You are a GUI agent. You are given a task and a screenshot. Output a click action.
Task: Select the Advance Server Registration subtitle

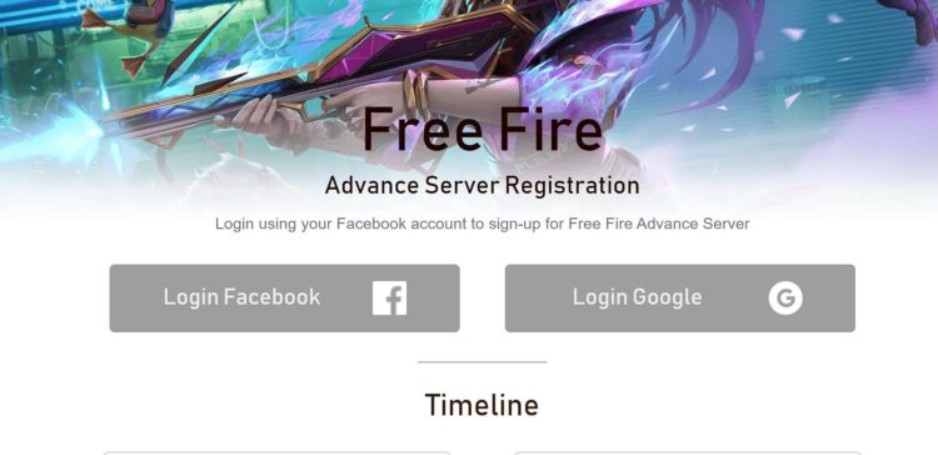coord(482,185)
